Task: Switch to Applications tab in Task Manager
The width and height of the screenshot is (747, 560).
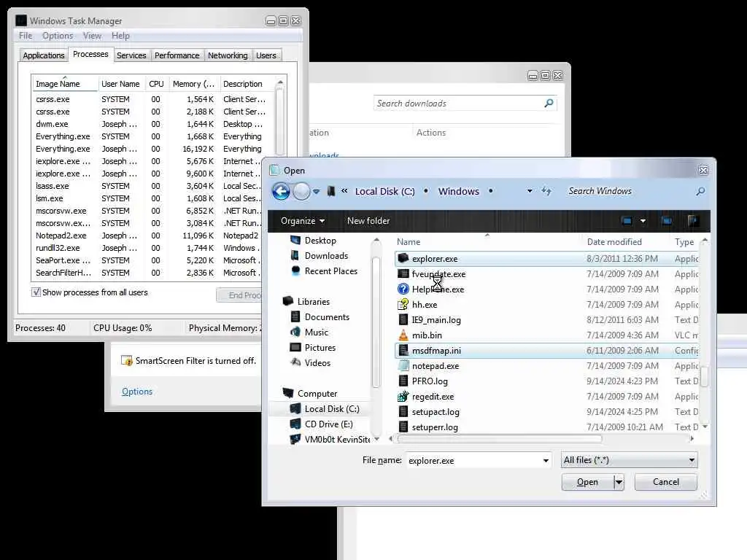Action: (43, 55)
